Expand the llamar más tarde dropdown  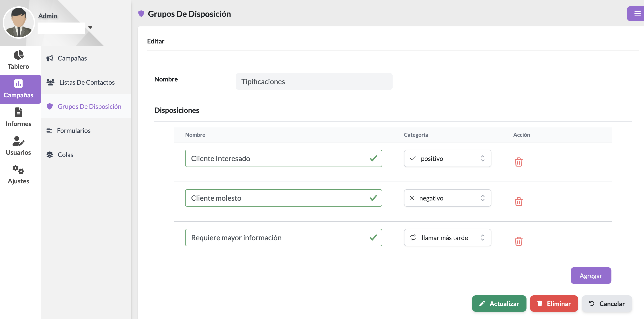point(447,238)
